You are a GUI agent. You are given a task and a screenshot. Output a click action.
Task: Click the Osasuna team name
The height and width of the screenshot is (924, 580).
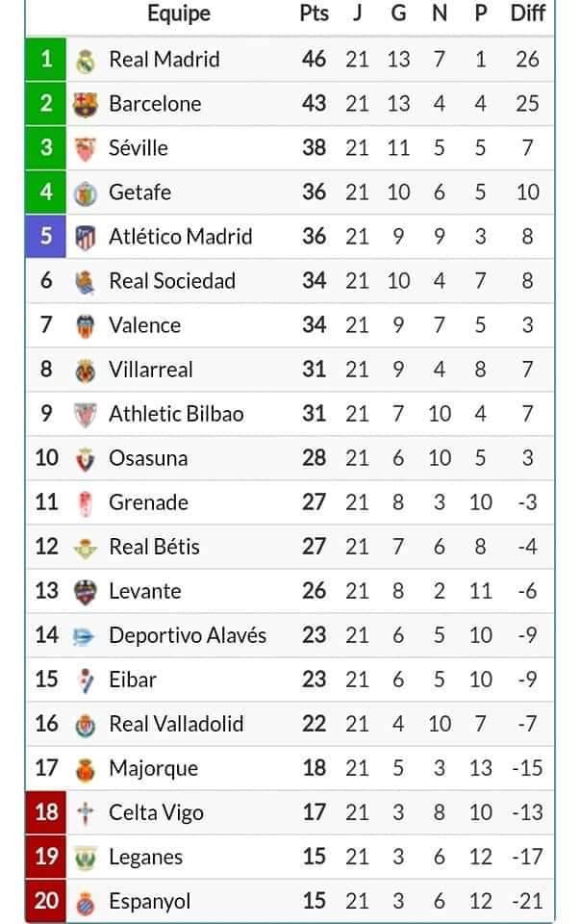148,458
